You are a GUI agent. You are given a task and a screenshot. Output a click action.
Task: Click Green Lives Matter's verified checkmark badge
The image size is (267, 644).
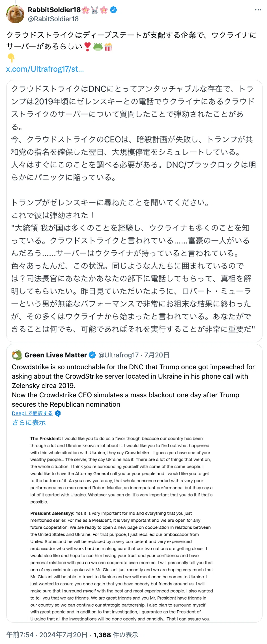[x=92, y=355]
